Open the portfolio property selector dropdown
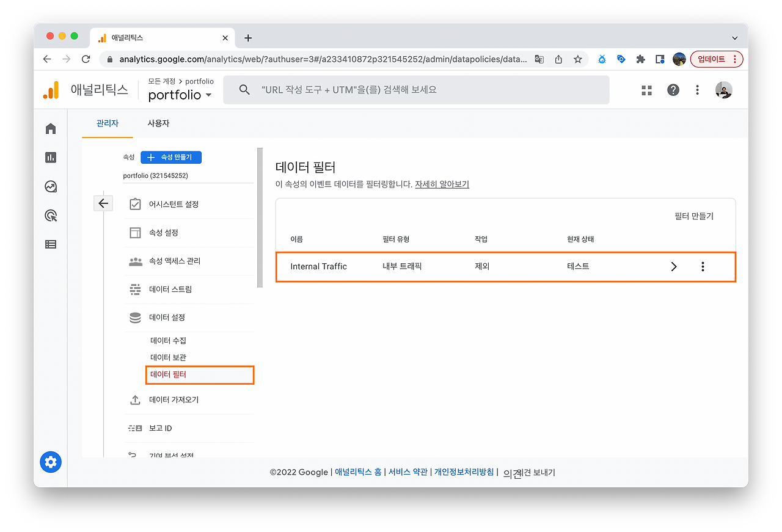This screenshot has width=782, height=532. pos(180,95)
